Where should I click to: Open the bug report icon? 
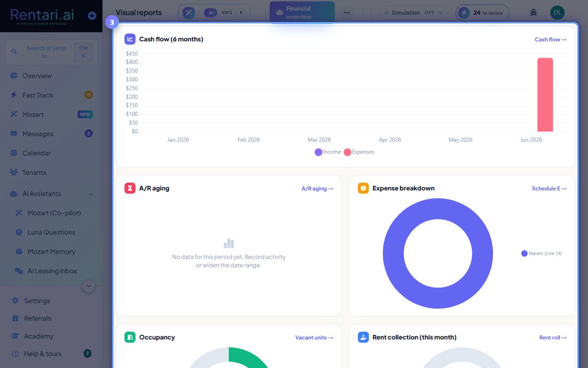coord(533,12)
